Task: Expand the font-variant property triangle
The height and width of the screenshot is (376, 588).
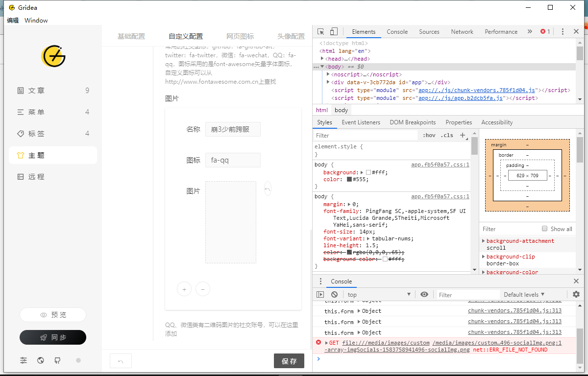Action: [x=368, y=238]
